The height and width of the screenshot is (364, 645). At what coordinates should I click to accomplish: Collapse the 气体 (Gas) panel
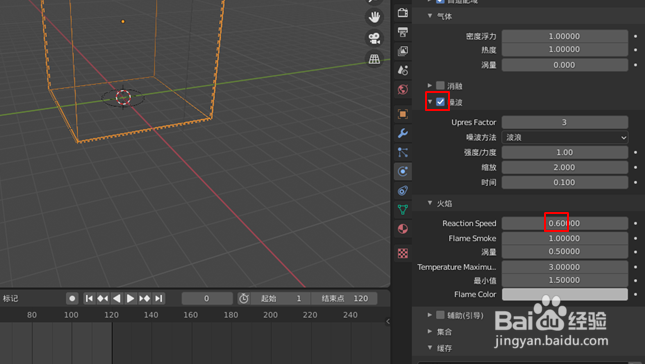point(430,16)
